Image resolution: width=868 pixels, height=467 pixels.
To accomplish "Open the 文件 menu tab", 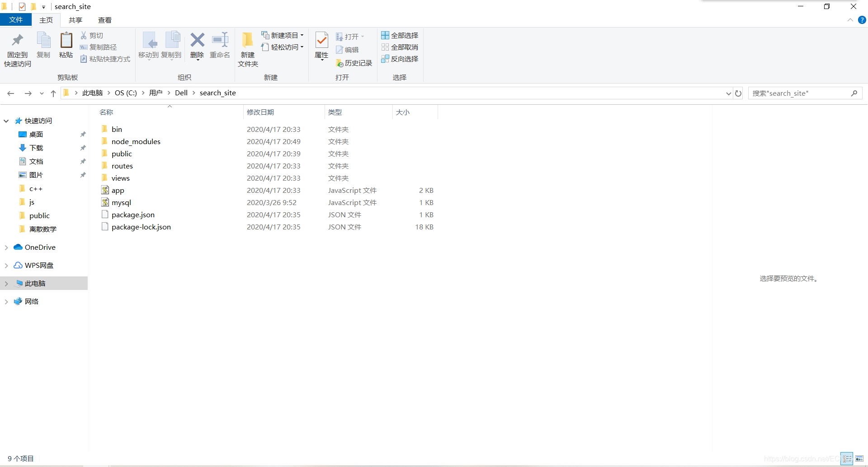I will 16,19.
